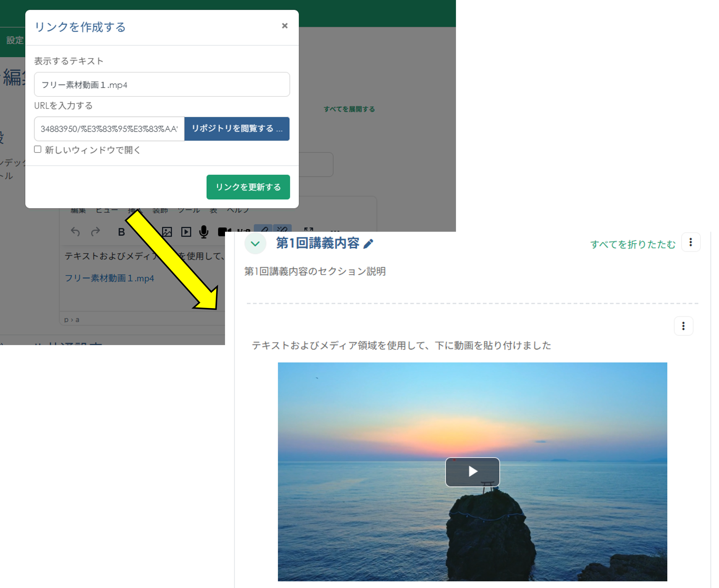Open the section three-dot menu near すべてを折りたたむ

(690, 242)
